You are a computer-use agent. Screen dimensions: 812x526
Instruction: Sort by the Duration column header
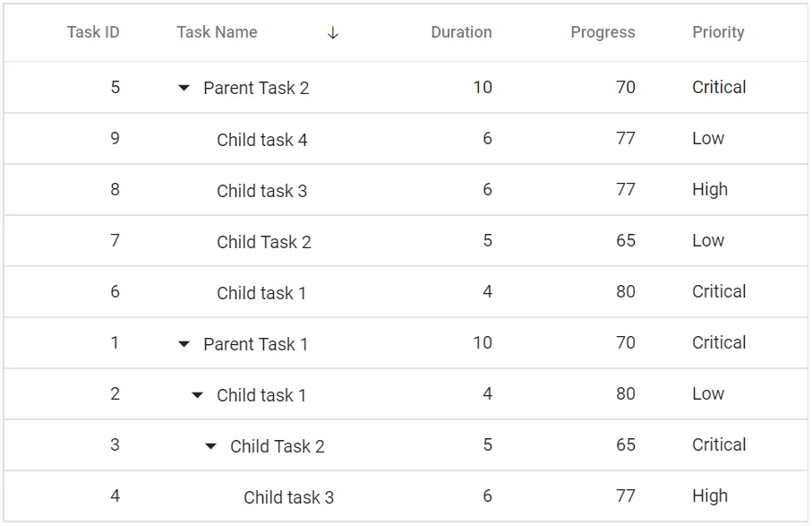pyautogui.click(x=461, y=32)
